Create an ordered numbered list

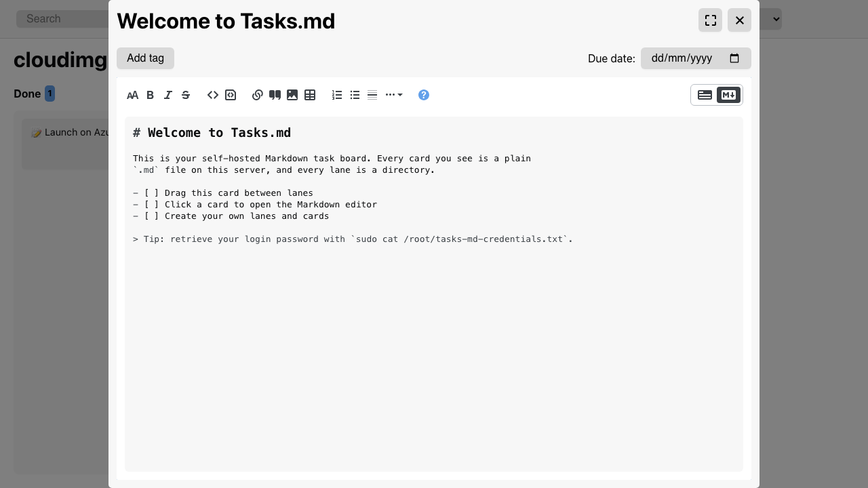click(337, 95)
